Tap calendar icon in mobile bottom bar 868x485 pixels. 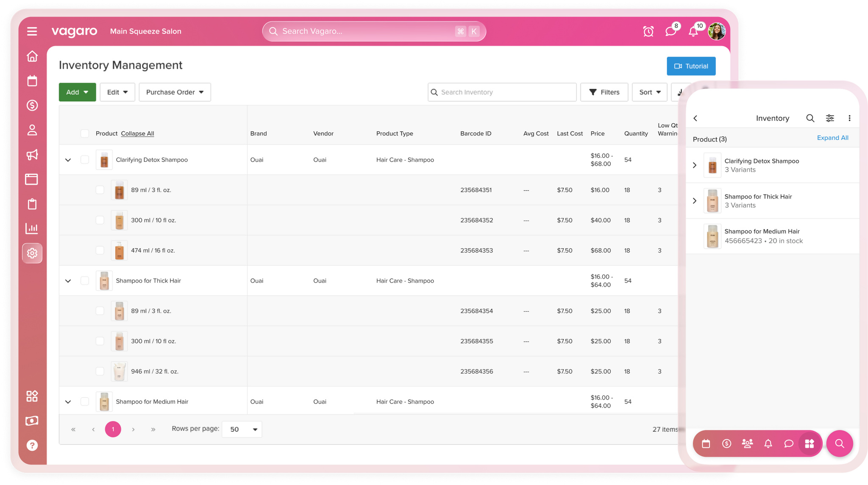[706, 443]
